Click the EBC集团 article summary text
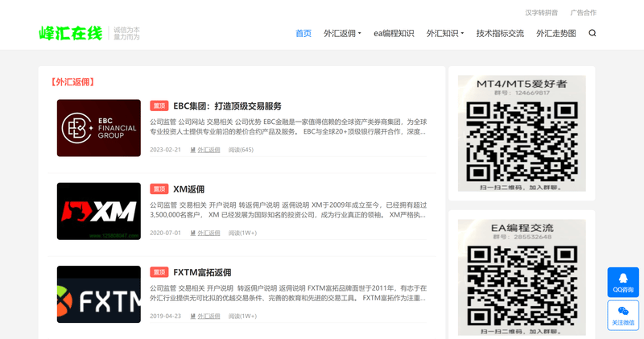 288,126
